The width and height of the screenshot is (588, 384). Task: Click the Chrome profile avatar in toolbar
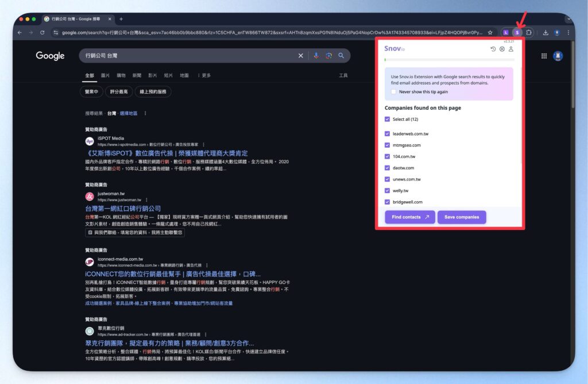557,33
